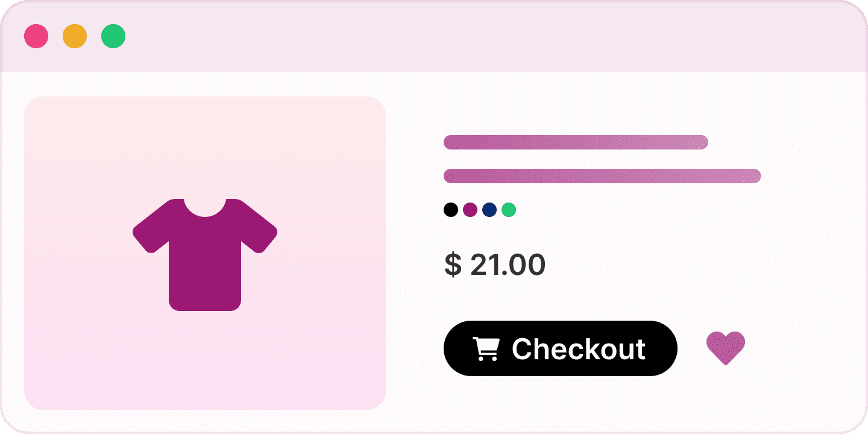Click the shopping cart icon

click(x=486, y=349)
